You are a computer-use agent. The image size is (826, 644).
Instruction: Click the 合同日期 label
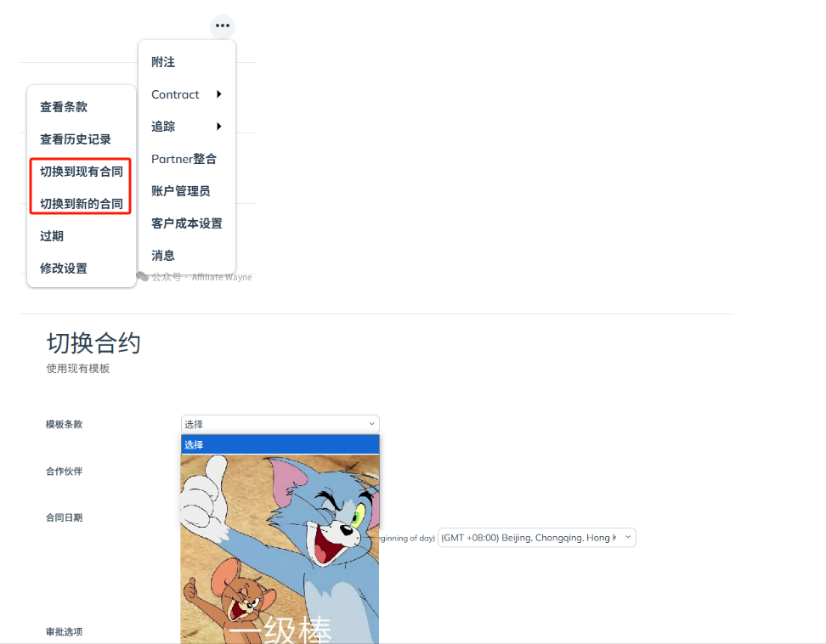pos(64,517)
